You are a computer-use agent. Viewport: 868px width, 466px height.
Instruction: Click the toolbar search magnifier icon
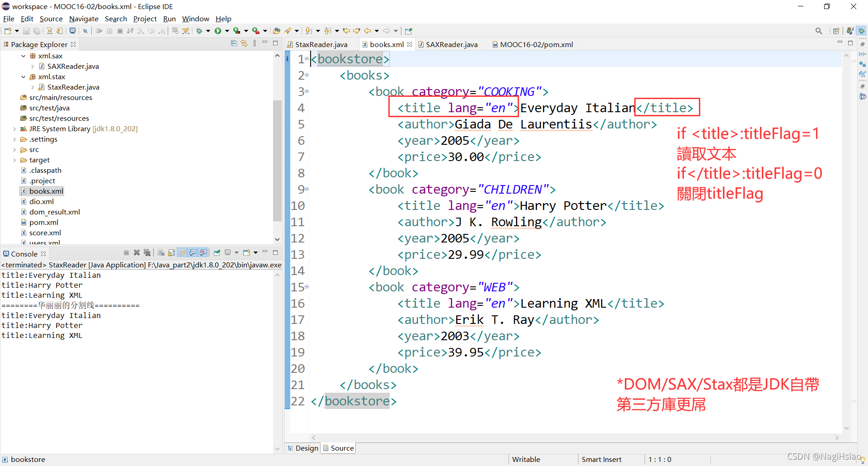tap(819, 31)
